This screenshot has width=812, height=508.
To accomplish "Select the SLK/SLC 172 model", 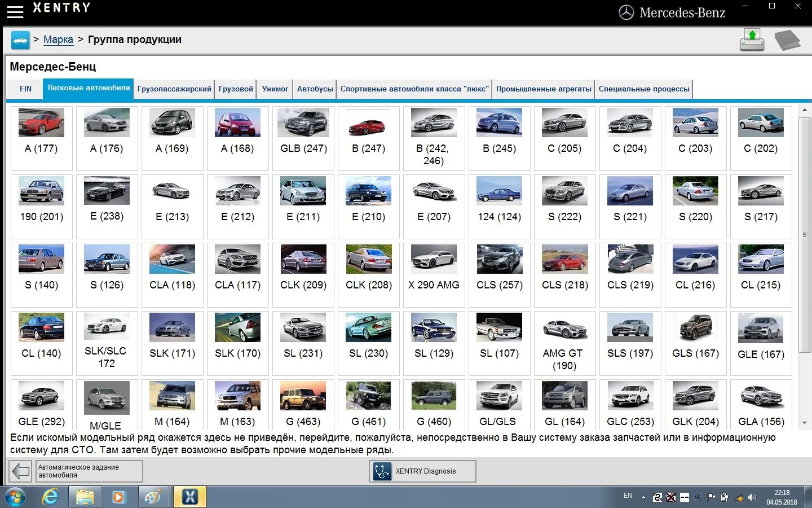I will click(x=107, y=343).
